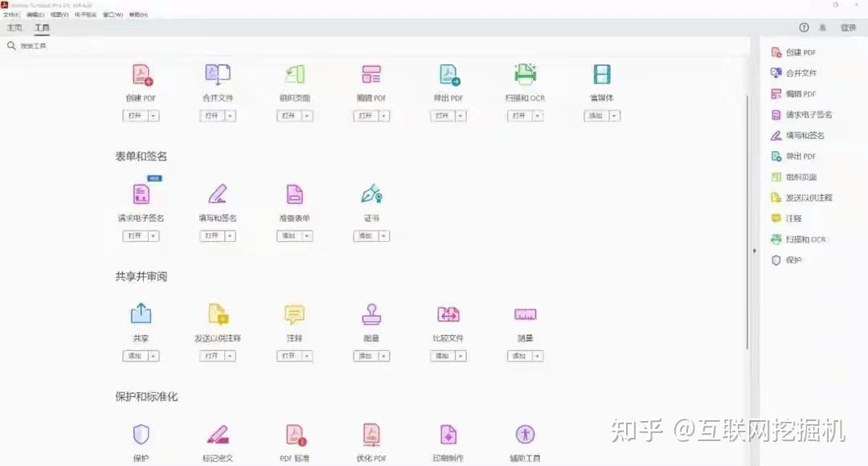The height and width of the screenshot is (466, 868).
Task: Click the 组织页面 tool icon in main grid
Action: (295, 75)
